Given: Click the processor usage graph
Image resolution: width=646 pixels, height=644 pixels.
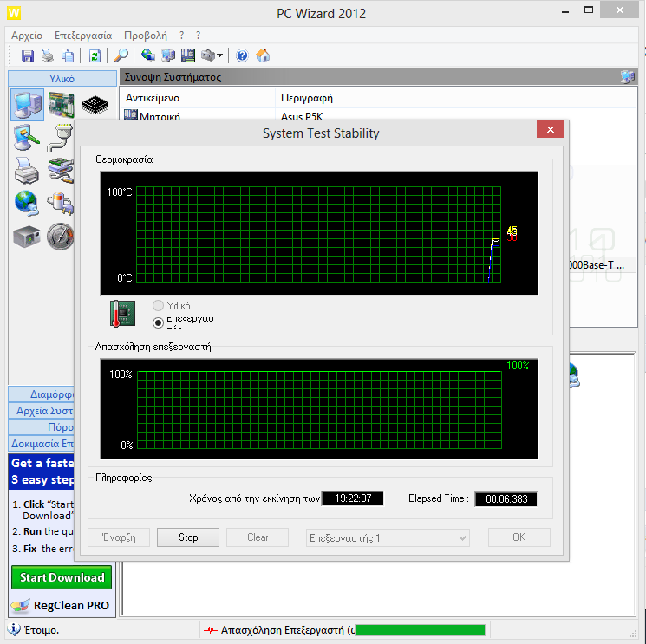Looking at the screenshot, I should click(x=319, y=408).
